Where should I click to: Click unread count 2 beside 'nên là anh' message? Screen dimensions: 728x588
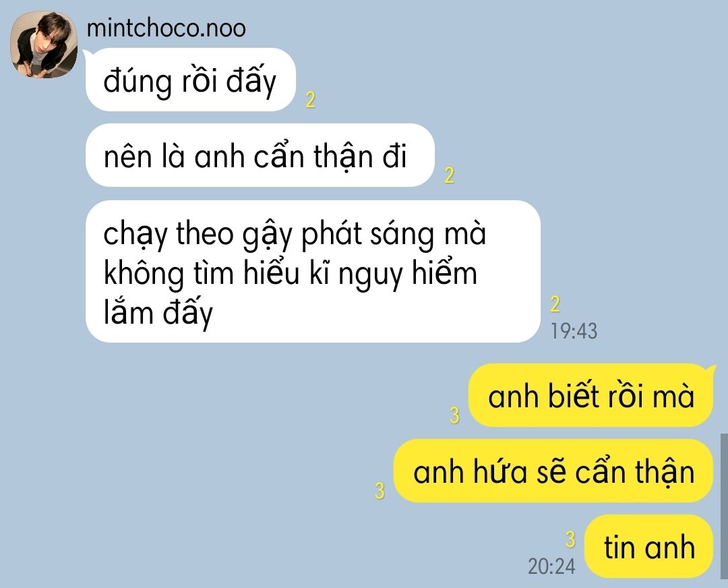pos(449,175)
